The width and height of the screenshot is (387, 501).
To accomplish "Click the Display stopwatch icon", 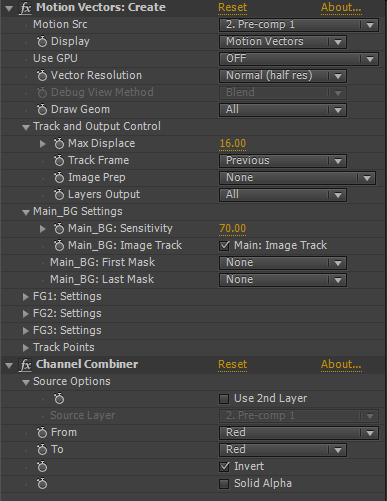I will [42, 42].
